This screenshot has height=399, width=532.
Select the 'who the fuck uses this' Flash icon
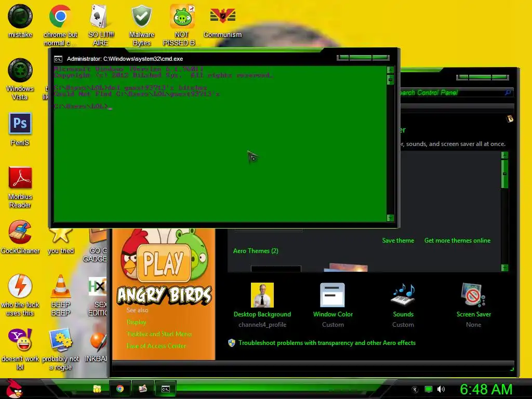pyautogui.click(x=20, y=295)
